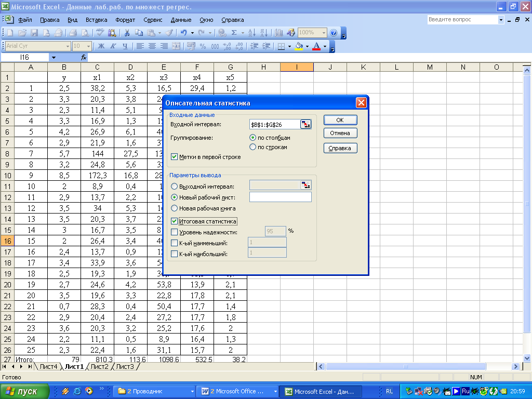The height and width of the screenshot is (399, 532).
Task: Expand the Undo history dropdown arrow
Action: pos(192,33)
